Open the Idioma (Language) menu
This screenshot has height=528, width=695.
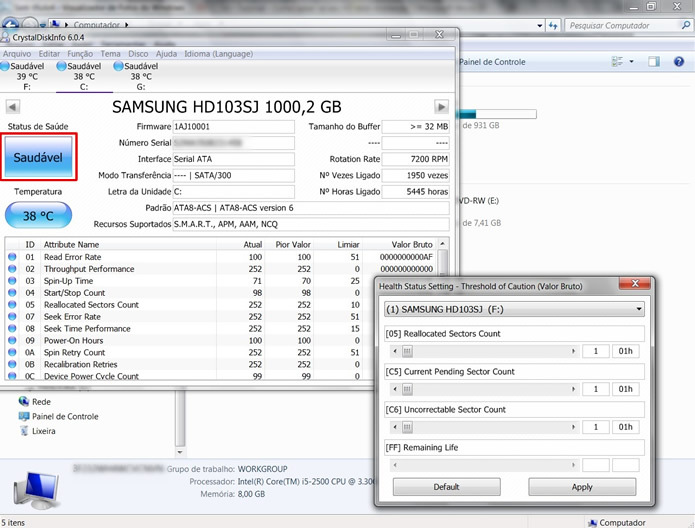click(x=218, y=54)
